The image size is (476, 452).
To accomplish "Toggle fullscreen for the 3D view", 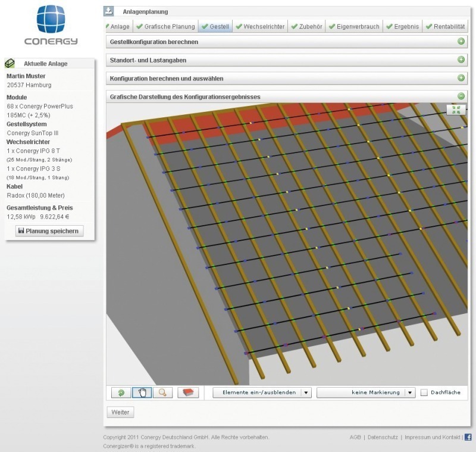I will (456, 110).
